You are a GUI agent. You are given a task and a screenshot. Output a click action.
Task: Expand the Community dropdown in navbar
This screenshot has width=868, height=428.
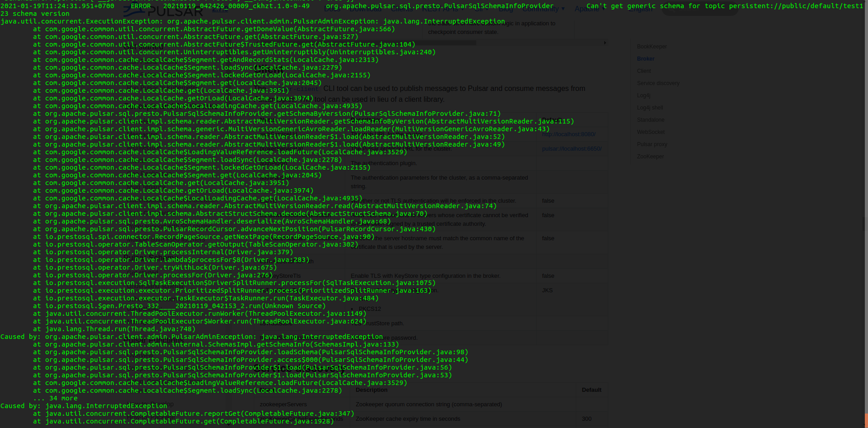(544, 9)
